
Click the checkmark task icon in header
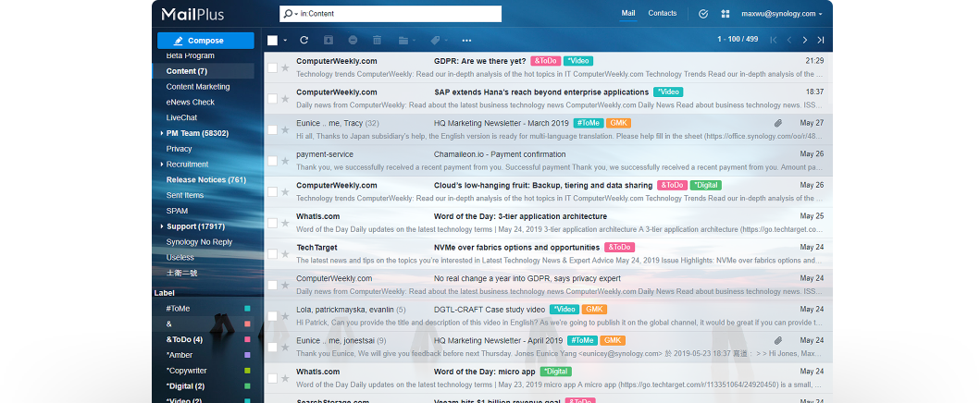click(x=703, y=14)
